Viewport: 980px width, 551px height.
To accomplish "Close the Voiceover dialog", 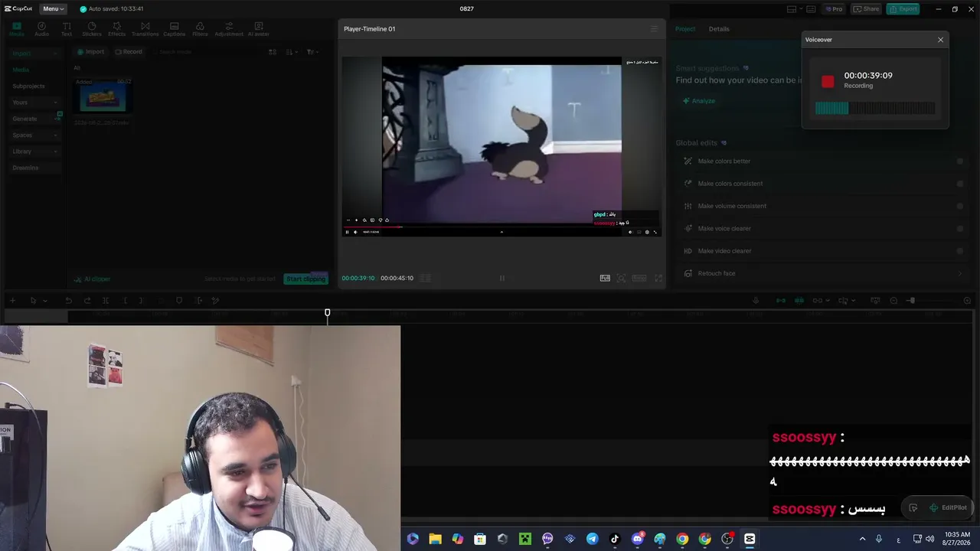I will [x=940, y=40].
